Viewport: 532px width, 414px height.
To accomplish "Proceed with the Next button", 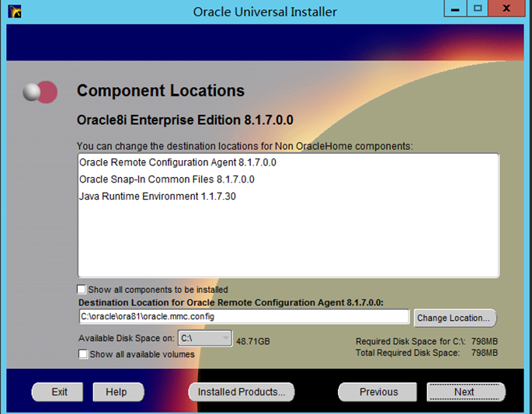I will pos(465,392).
